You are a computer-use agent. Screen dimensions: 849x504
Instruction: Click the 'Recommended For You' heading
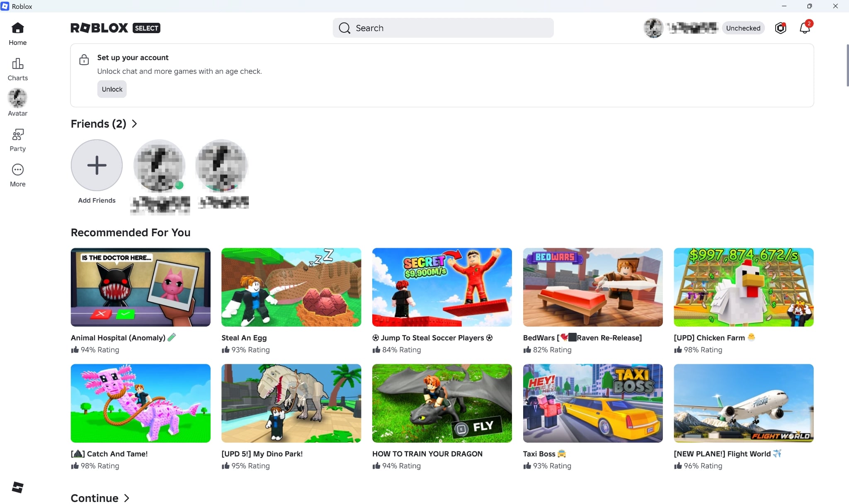point(131,233)
